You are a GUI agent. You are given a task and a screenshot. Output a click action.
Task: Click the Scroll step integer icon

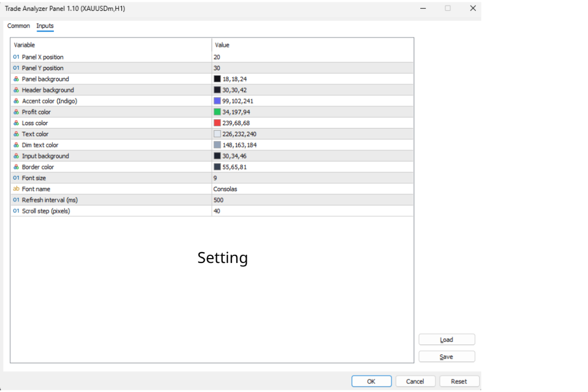coord(16,211)
